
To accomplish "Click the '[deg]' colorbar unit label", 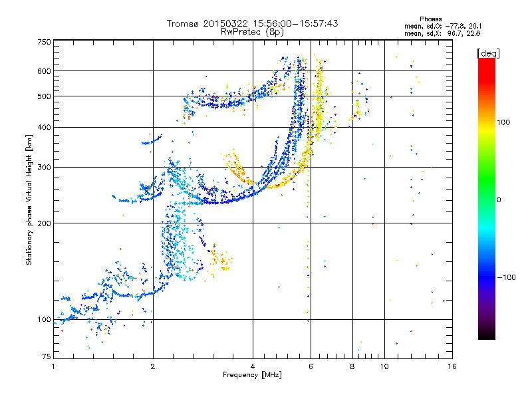I will (x=488, y=53).
